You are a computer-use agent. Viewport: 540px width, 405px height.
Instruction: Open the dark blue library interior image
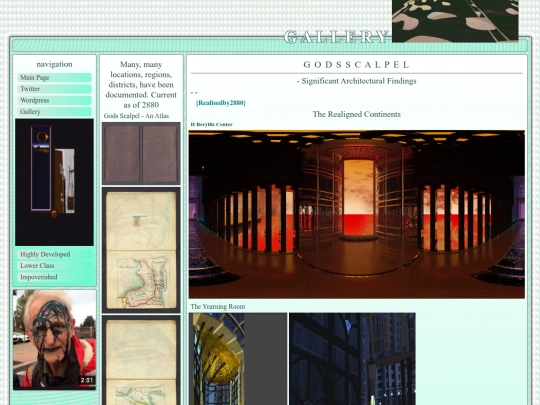point(352,359)
